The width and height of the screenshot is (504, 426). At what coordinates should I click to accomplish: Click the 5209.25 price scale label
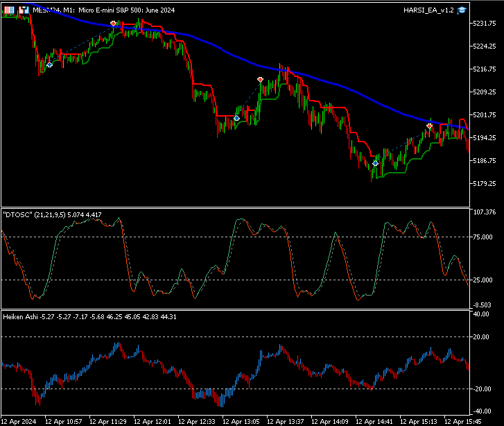[x=485, y=92]
